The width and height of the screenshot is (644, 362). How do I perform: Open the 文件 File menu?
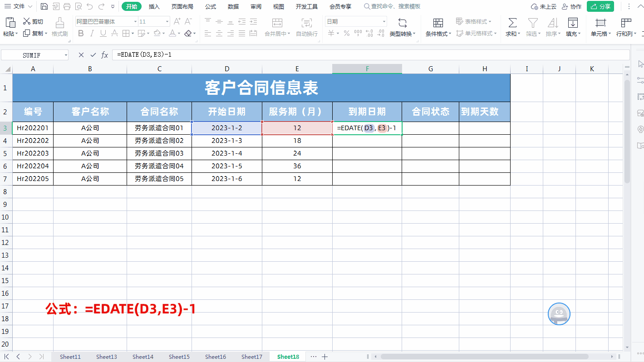click(x=19, y=6)
